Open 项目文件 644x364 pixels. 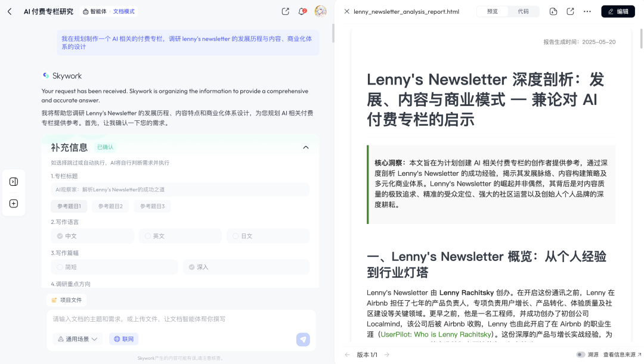click(x=67, y=300)
